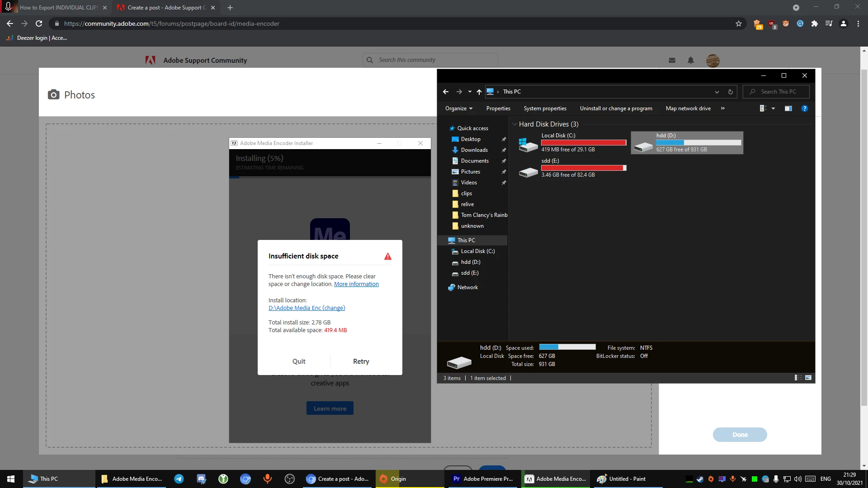Image resolution: width=868 pixels, height=488 pixels.
Task: Open the messages envelope icon
Action: 672,60
